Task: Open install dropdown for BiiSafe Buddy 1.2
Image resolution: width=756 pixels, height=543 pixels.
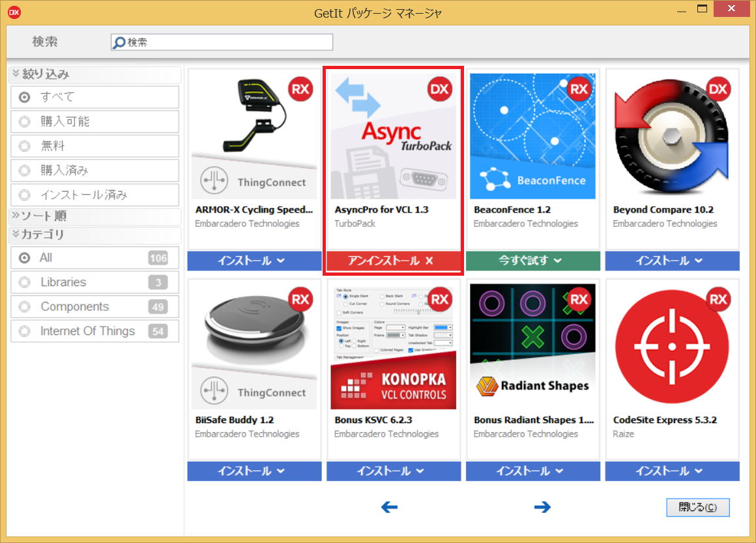Action: click(x=254, y=471)
